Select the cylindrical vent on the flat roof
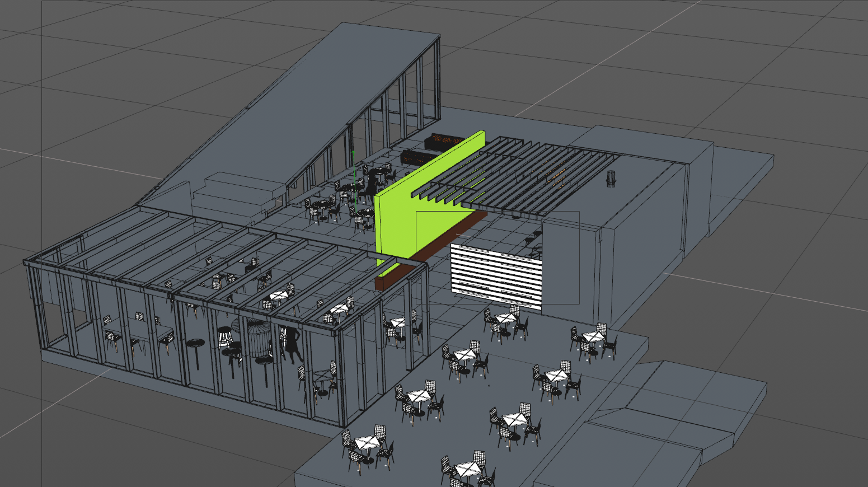This screenshot has width=868, height=487. [x=611, y=179]
